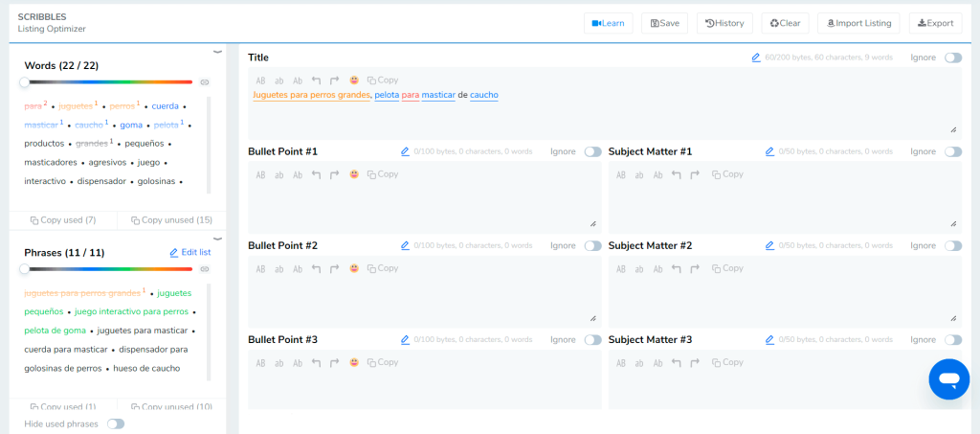
Task: Collapse the Words panel chevron
Action: point(217,52)
